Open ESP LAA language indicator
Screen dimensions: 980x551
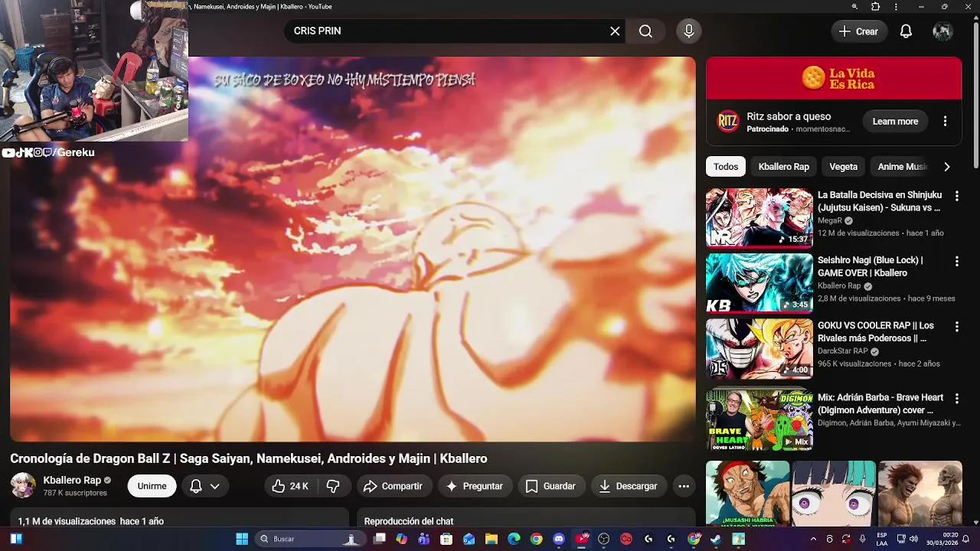tap(882, 539)
